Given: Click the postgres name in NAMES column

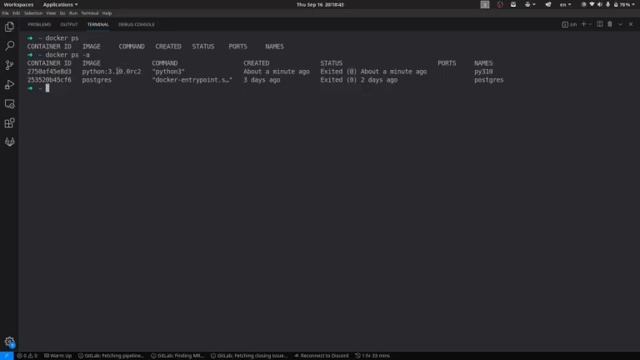Looking at the screenshot, I should pyautogui.click(x=489, y=80).
